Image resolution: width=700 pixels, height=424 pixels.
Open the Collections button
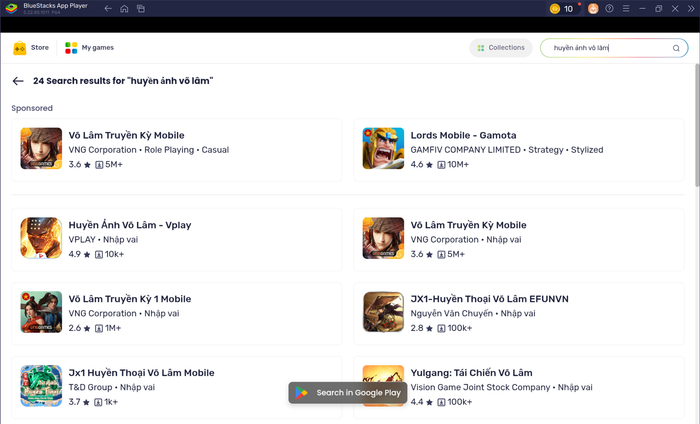[501, 48]
